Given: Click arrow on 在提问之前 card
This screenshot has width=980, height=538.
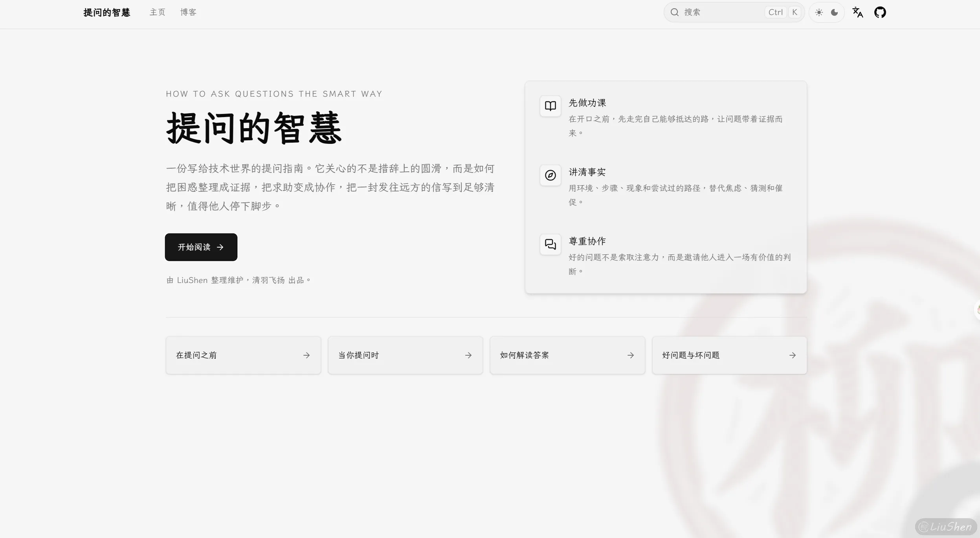Looking at the screenshot, I should tap(306, 355).
